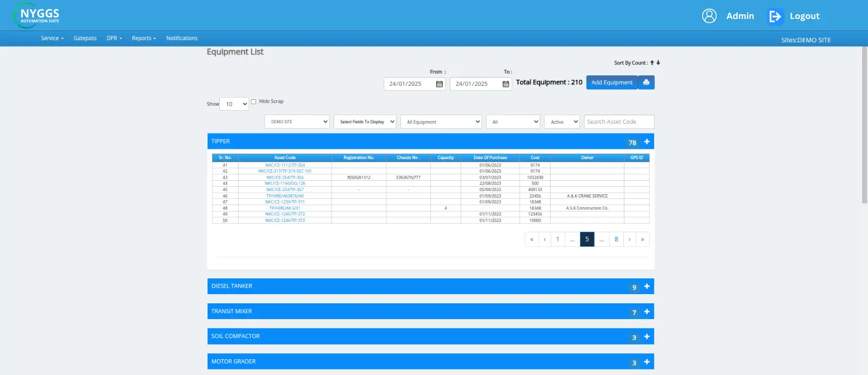Click cost value 1032430 cell
Viewport: 868px width, 375px height.
535,177
